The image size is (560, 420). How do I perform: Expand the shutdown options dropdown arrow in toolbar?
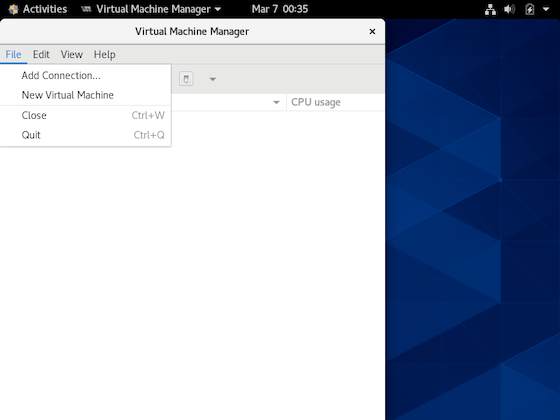212,79
